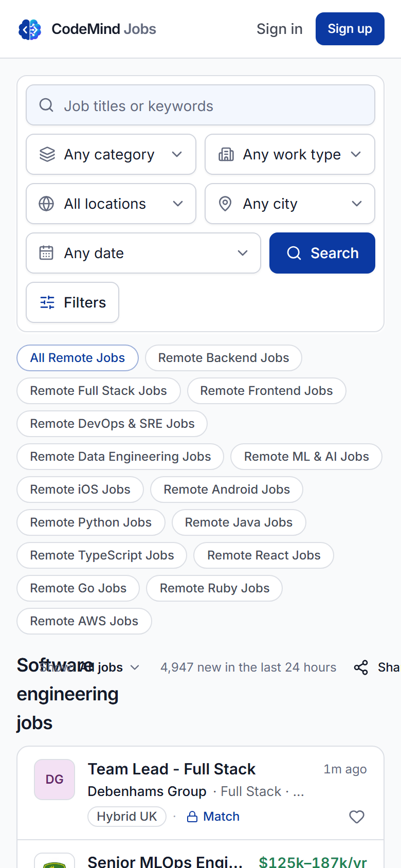Click the blue Search button
This screenshot has width=401, height=868.
click(322, 253)
